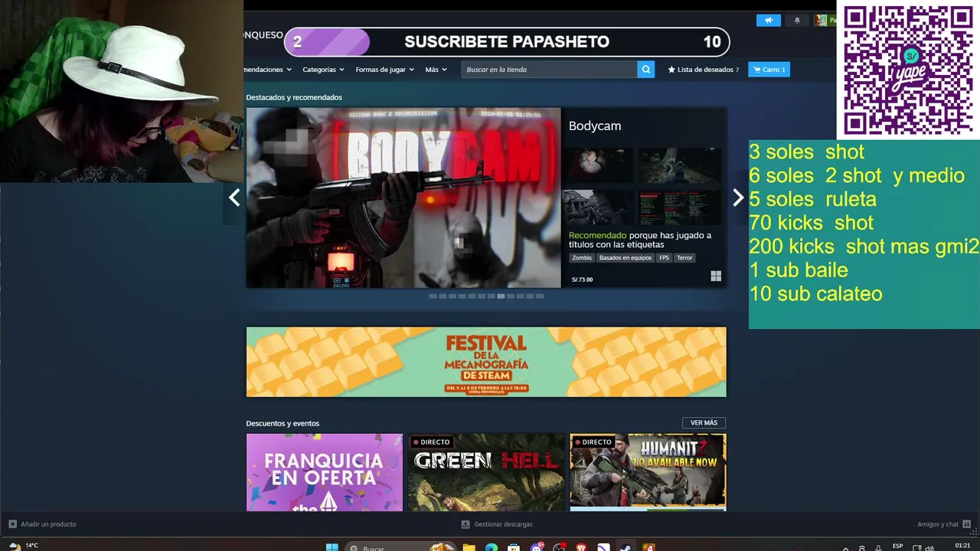
Task: Click the Terror tag
Action: (684, 258)
